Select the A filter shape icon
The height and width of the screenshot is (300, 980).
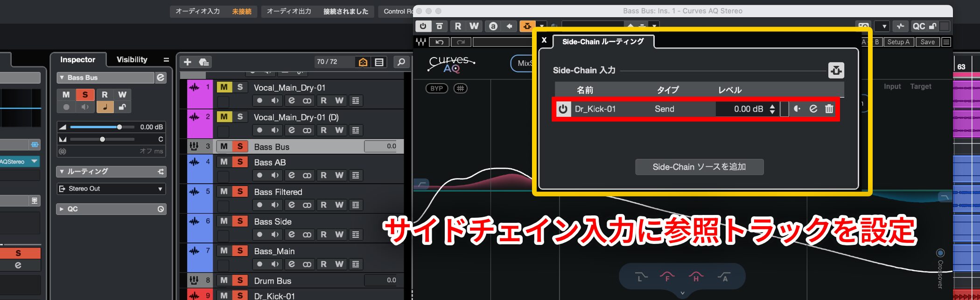click(724, 276)
